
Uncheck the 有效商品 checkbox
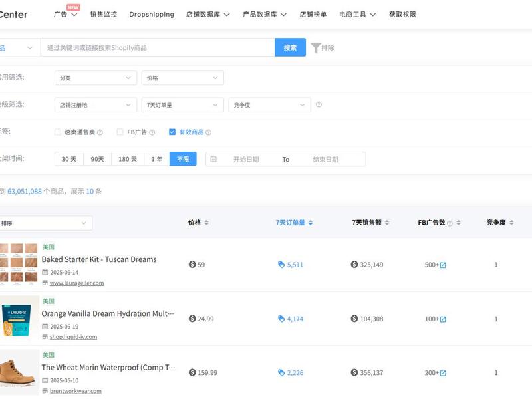point(172,132)
